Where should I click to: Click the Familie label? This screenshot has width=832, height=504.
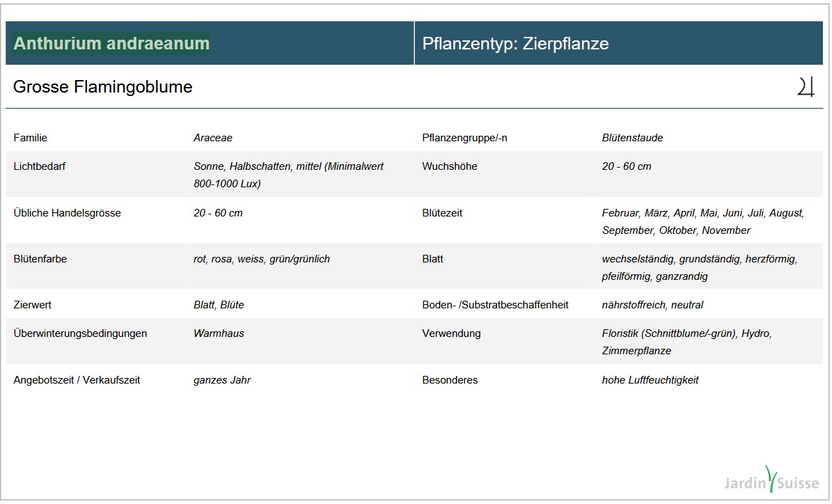click(31, 138)
